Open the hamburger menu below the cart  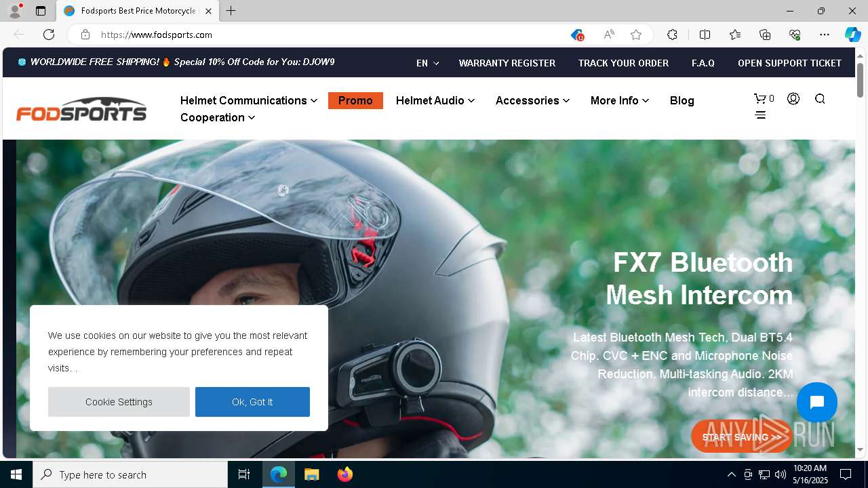(760, 115)
